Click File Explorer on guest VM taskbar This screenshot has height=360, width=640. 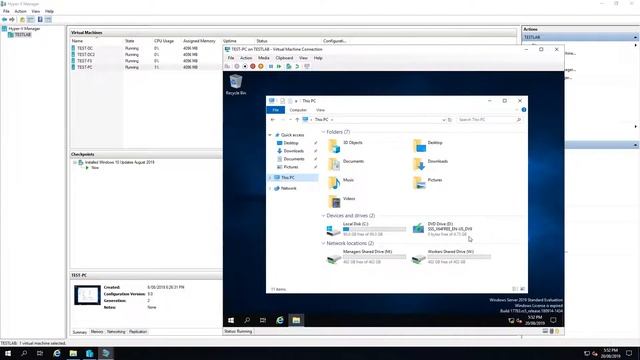pyautogui.click(x=296, y=320)
